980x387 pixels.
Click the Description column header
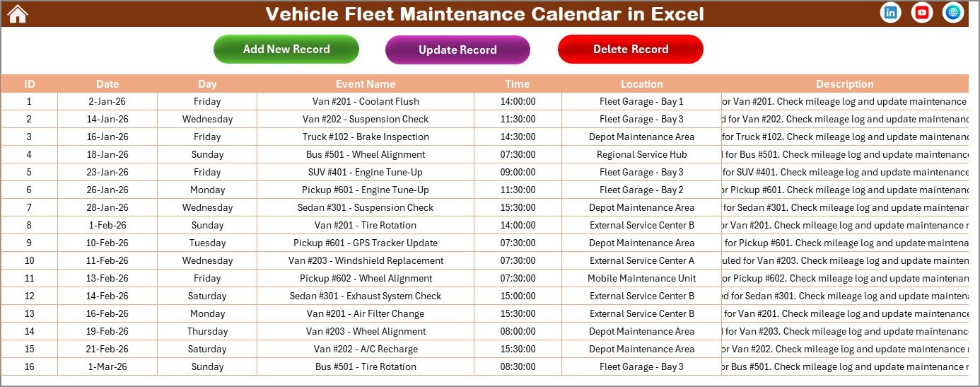click(844, 83)
